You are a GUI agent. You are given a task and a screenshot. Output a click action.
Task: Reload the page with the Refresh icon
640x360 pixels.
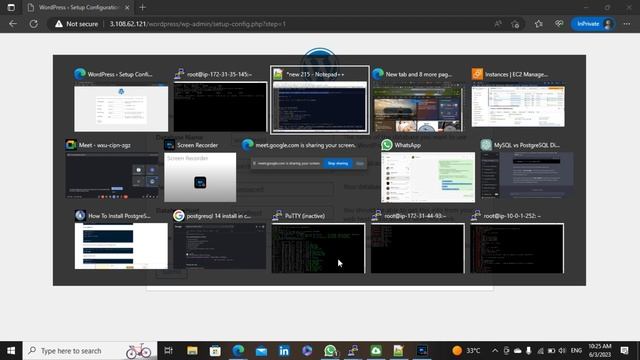click(x=33, y=24)
